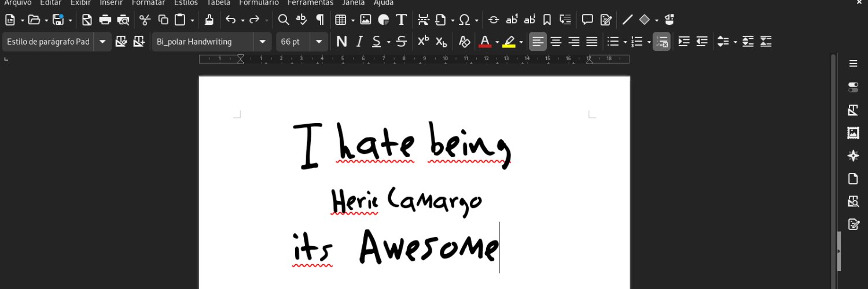Insert a comment speech bubble
Screen dimensions: 868x289
click(587, 20)
